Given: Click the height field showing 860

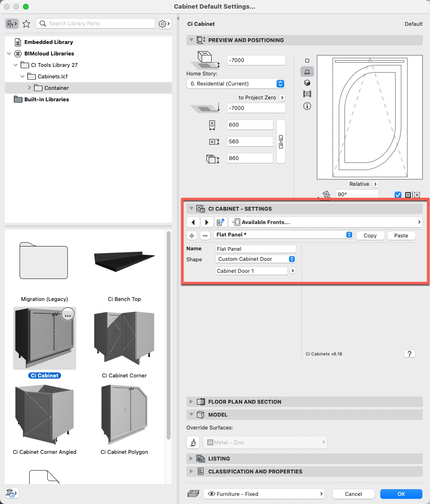Looking at the screenshot, I should coord(250,158).
